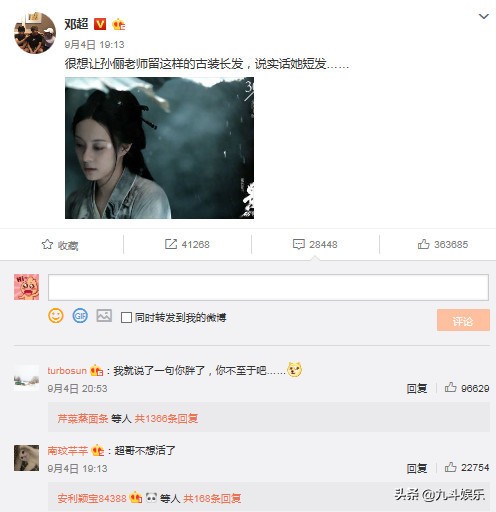The image size is (496, 512).
Task: Open 南玟芊芊 user profile link
Action: [x=68, y=451]
